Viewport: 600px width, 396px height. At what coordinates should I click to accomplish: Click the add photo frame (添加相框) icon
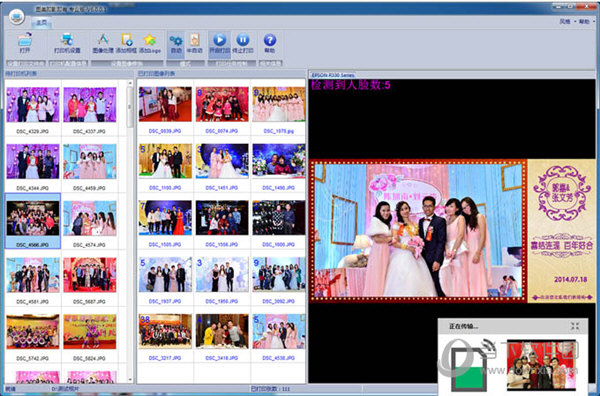126,43
